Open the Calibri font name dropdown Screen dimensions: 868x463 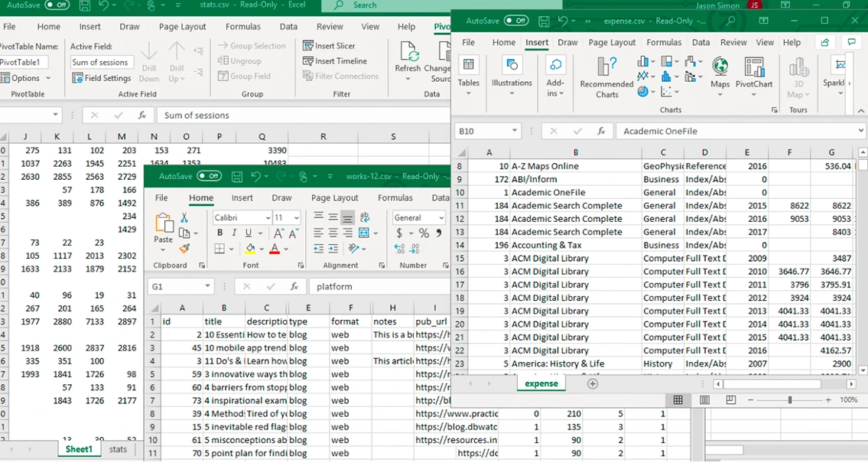(267, 218)
